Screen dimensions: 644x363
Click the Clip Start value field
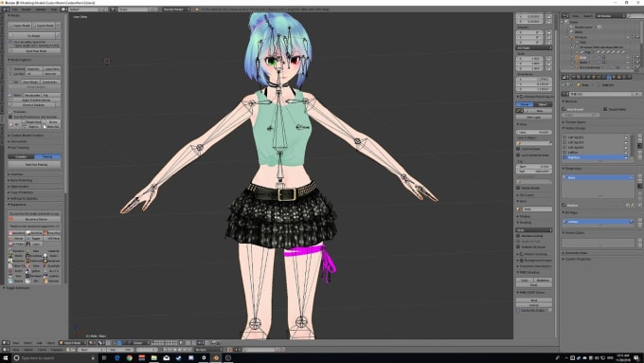(x=534, y=167)
